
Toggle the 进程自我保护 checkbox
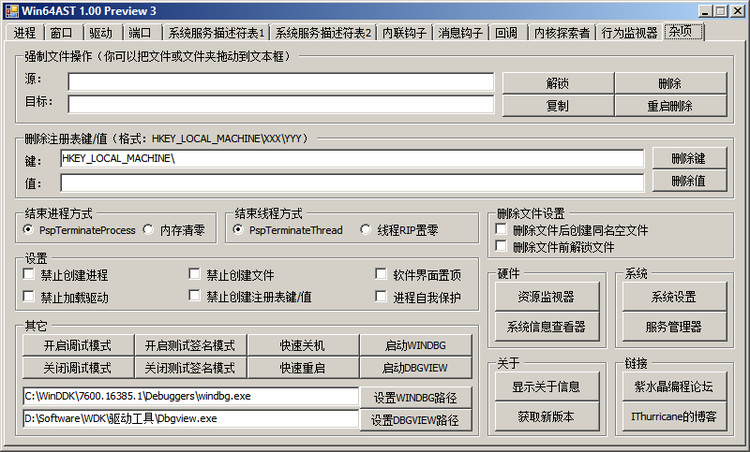tap(381, 297)
